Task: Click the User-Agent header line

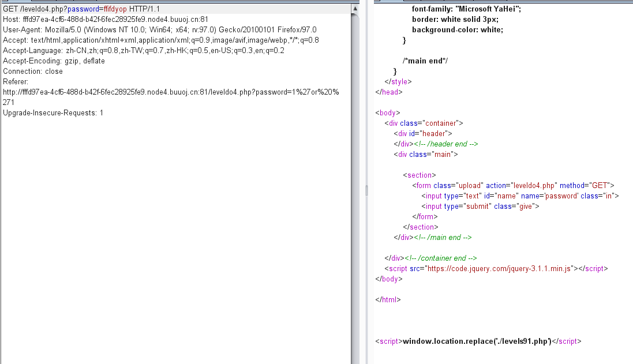Action: 160,30
